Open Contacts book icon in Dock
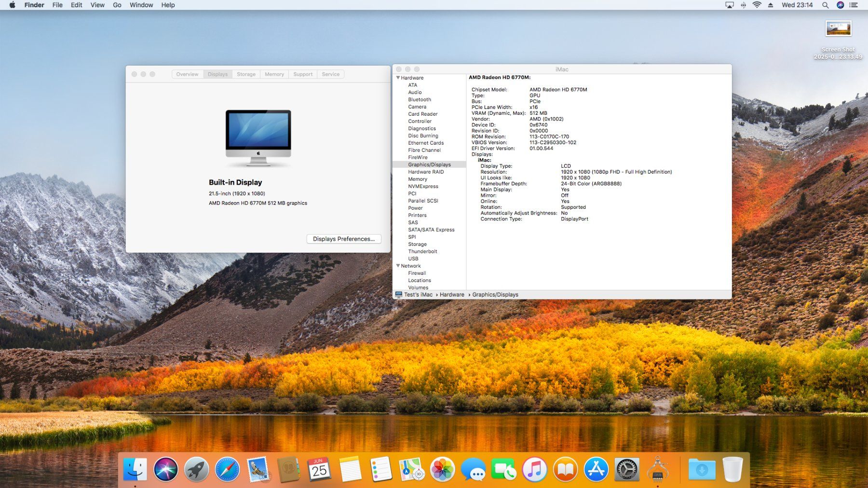868x488 pixels. click(x=288, y=469)
